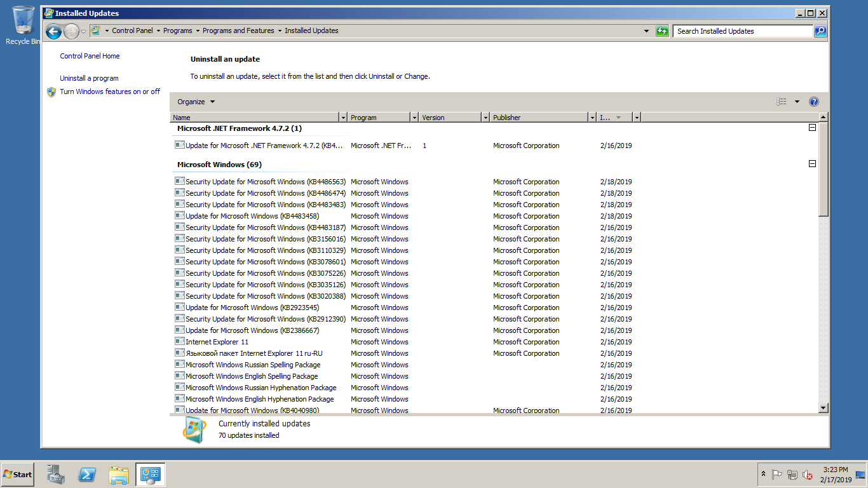Click the Action Center flag tray icon
The width and height of the screenshot is (868, 488).
tap(776, 475)
